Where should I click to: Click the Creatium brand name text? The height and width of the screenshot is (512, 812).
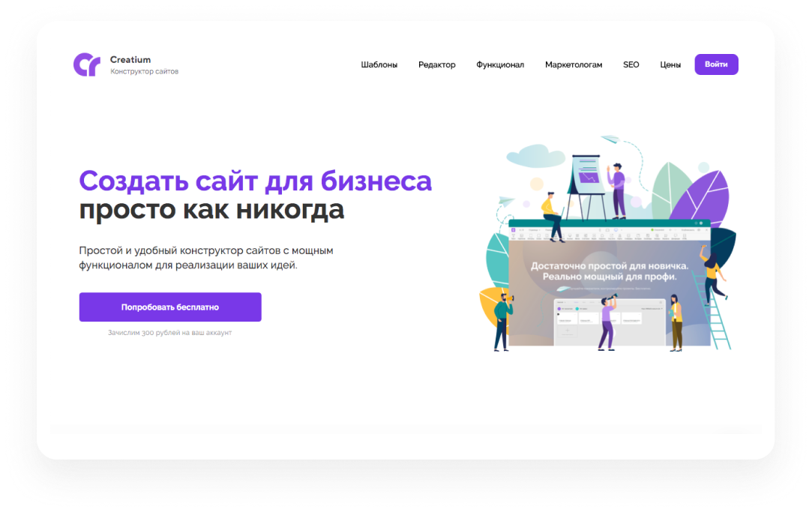130,60
